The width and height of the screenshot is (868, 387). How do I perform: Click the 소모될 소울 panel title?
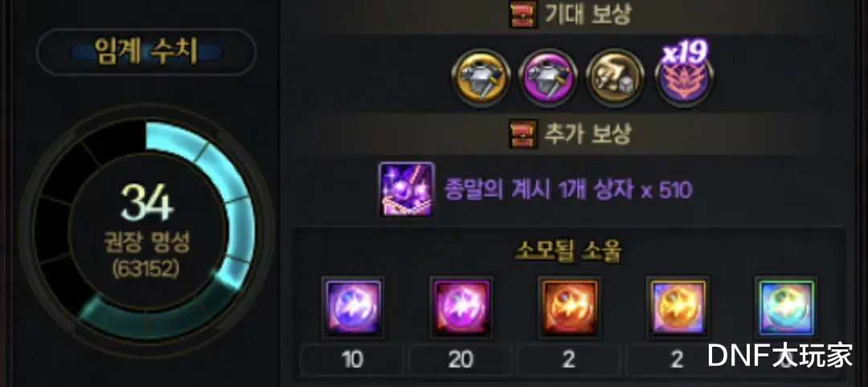568,251
